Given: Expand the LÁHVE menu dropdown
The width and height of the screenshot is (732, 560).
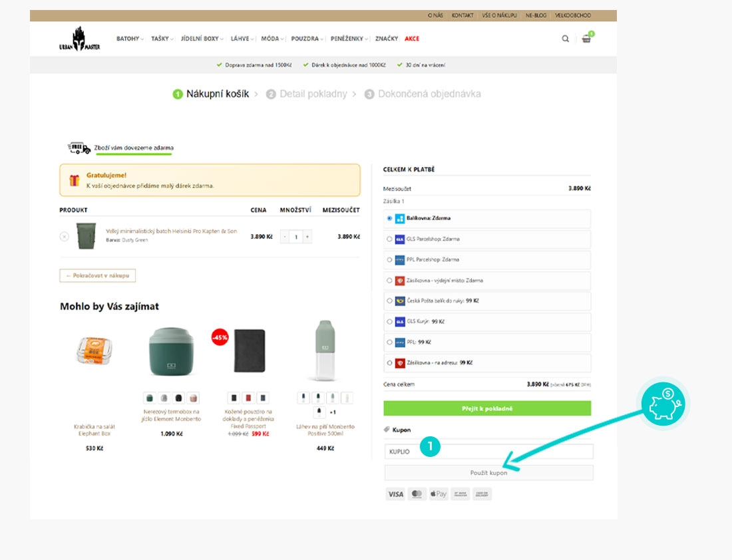Looking at the screenshot, I should point(242,39).
